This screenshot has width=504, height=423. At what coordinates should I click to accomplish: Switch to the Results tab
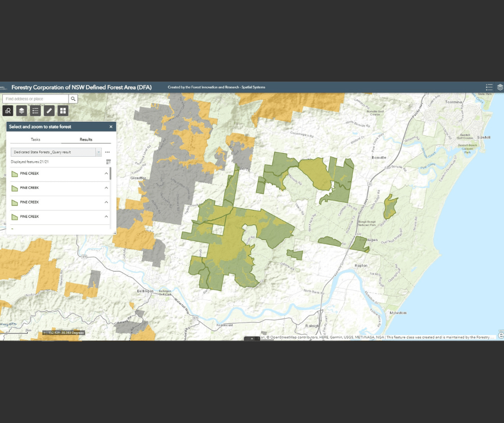(86, 140)
